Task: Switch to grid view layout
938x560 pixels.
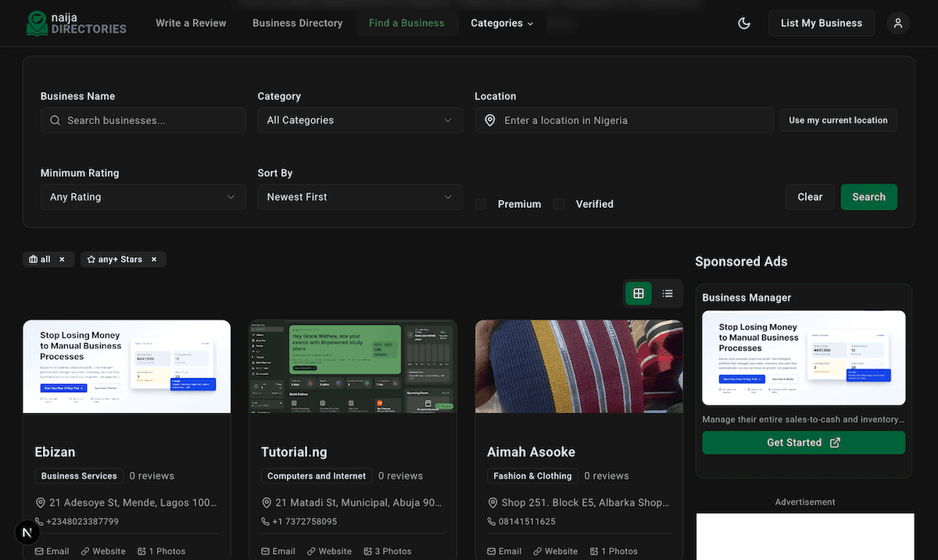Action: [639, 293]
